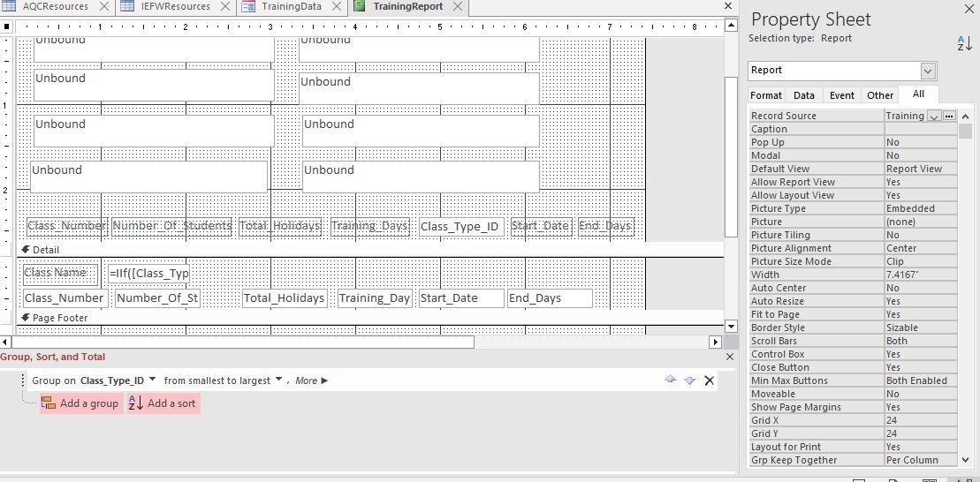Switch to the IEFWResources tab
The image size is (980, 482).
tap(176, 6)
